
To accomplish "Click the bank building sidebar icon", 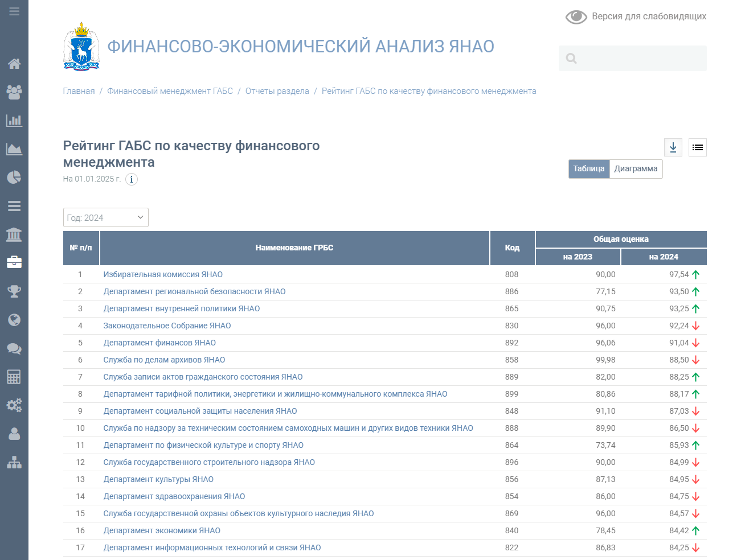I will [14, 234].
